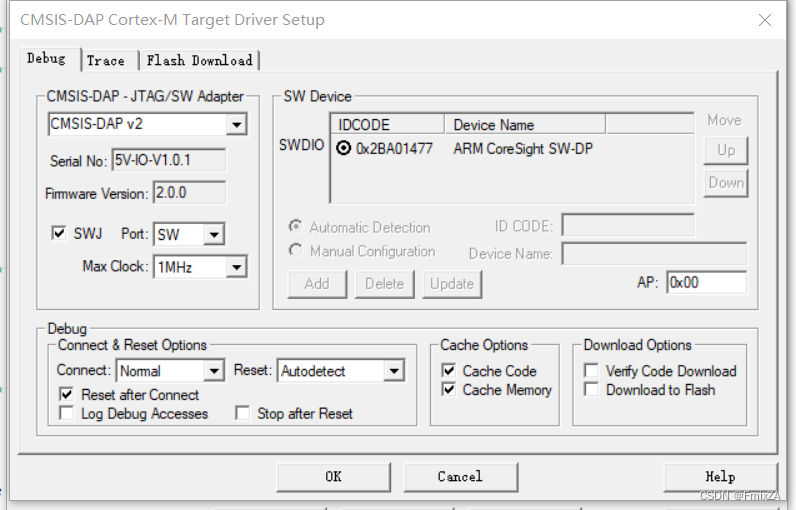Enable Verify Code Download

(591, 370)
